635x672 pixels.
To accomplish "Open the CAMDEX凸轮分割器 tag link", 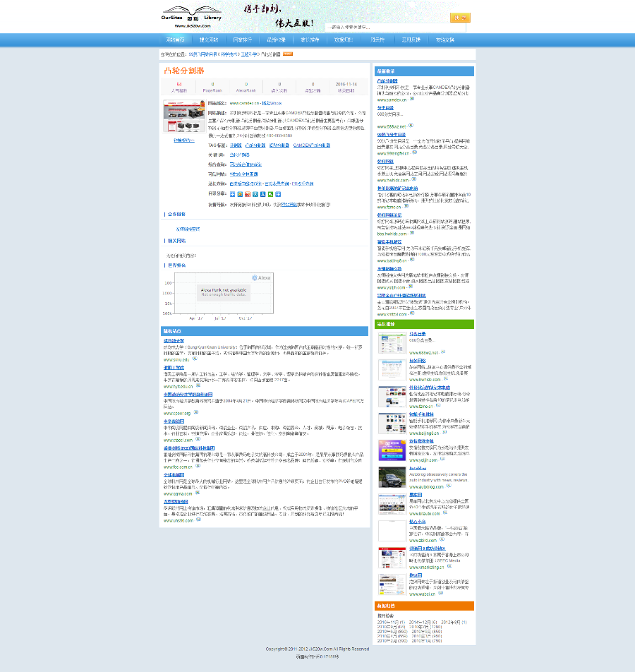I will tap(311, 145).
